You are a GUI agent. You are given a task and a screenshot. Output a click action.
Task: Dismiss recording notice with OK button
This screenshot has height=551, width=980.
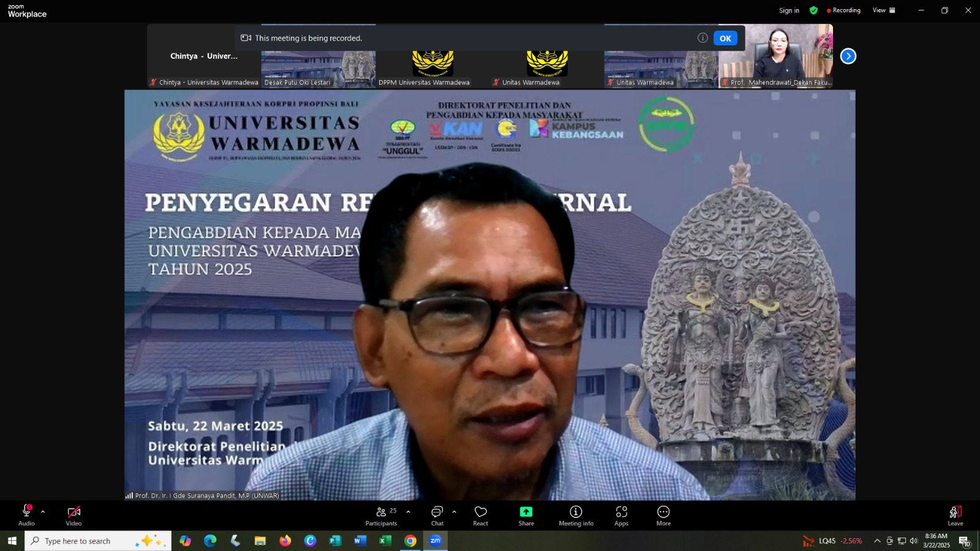pos(725,38)
